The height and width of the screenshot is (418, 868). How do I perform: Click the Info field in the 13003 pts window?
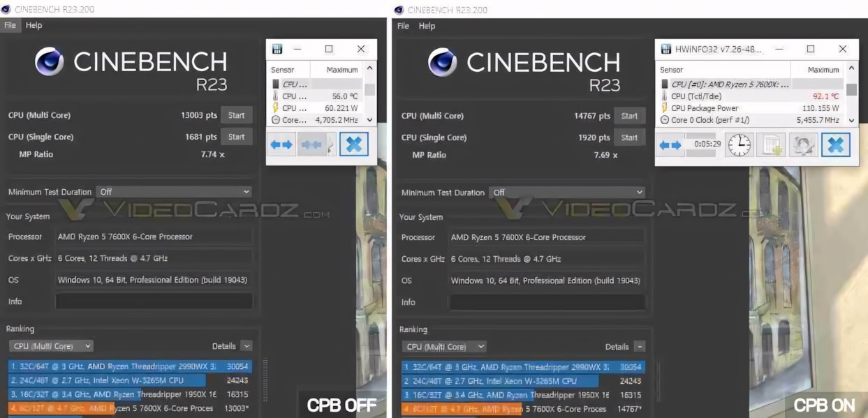(154, 301)
